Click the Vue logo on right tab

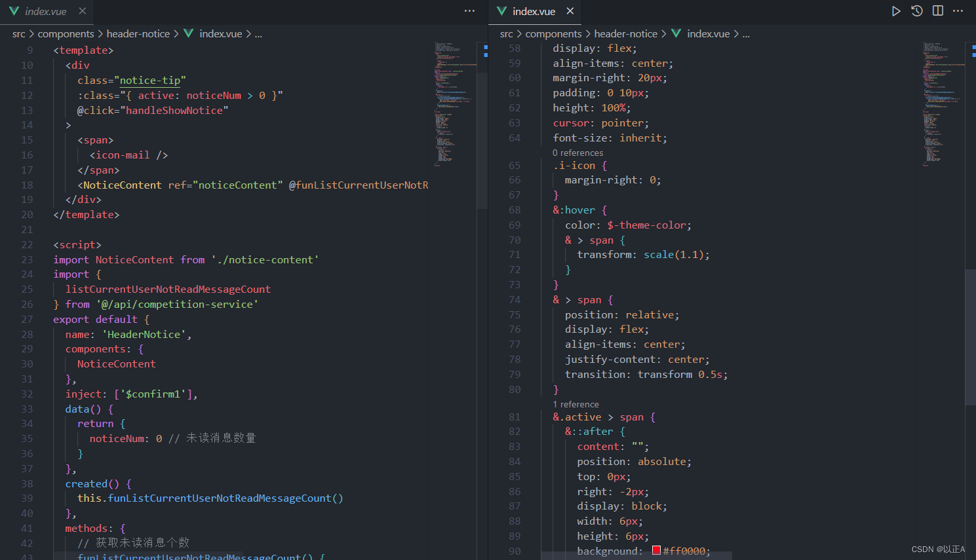pos(502,11)
